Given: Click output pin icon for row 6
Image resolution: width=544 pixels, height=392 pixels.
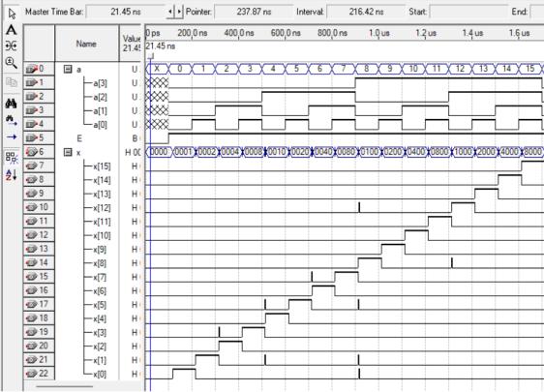Looking at the screenshot, I should coord(32,152).
